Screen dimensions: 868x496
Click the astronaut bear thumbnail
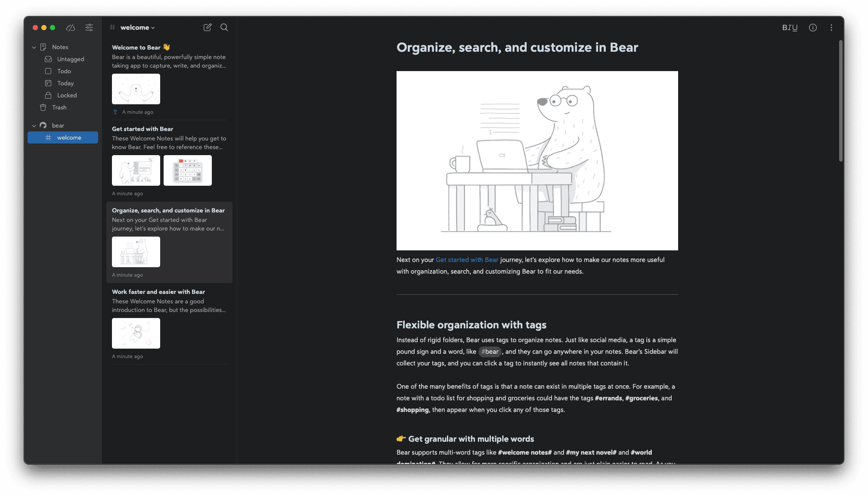pos(136,334)
